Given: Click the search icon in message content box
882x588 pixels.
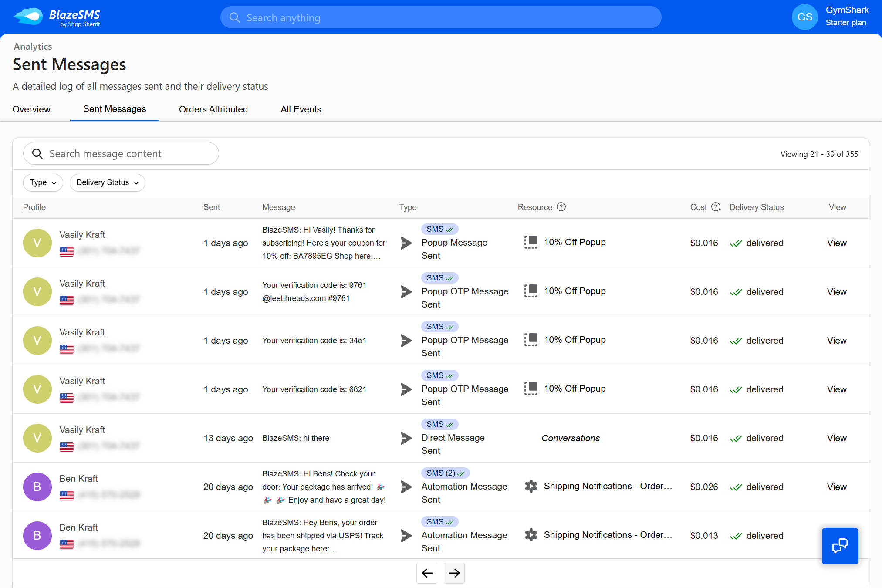Looking at the screenshot, I should (x=37, y=154).
